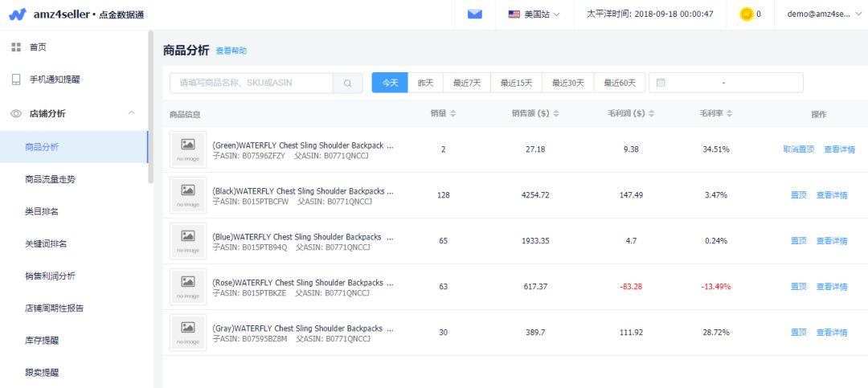Sort by 毛利率 column arrows
This screenshot has height=388, width=868.
tap(729, 114)
